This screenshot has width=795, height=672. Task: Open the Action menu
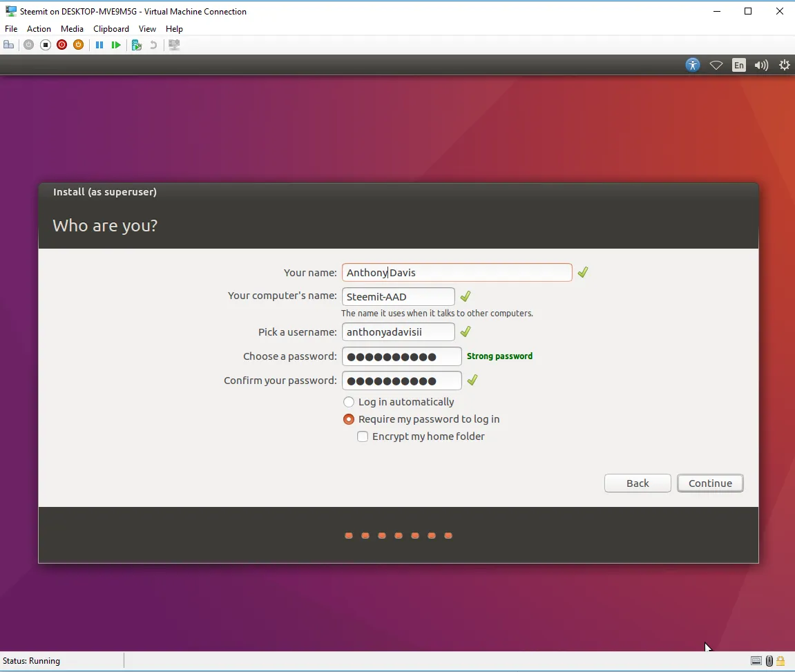[x=39, y=29]
